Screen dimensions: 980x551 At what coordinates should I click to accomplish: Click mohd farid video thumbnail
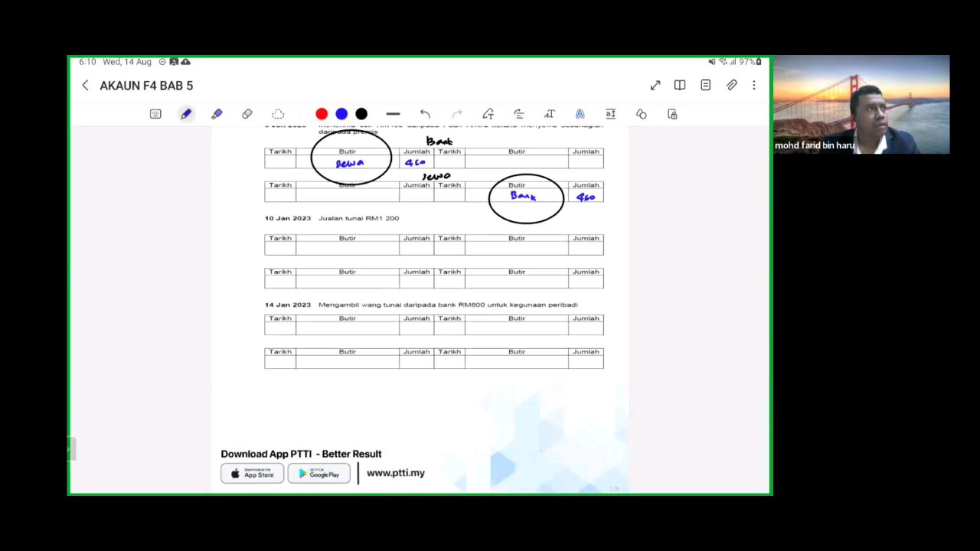861,105
